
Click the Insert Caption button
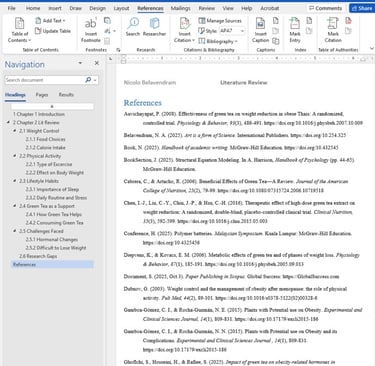pos(260,30)
